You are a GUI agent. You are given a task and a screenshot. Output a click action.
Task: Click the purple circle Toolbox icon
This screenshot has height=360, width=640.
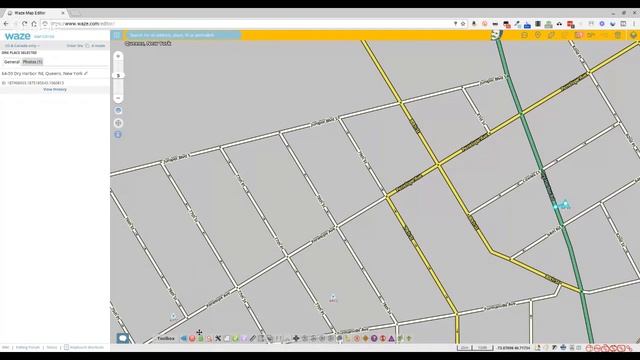pos(374,338)
